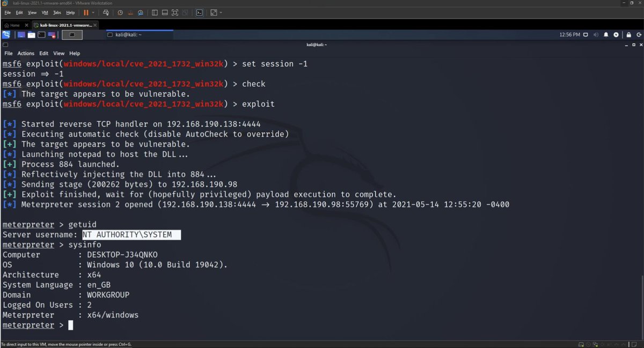Open the VMware console view icon

pos(199,12)
